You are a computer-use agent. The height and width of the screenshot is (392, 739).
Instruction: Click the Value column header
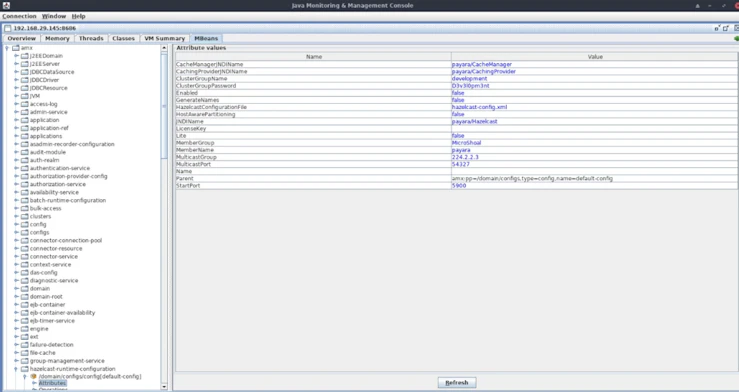[595, 57]
